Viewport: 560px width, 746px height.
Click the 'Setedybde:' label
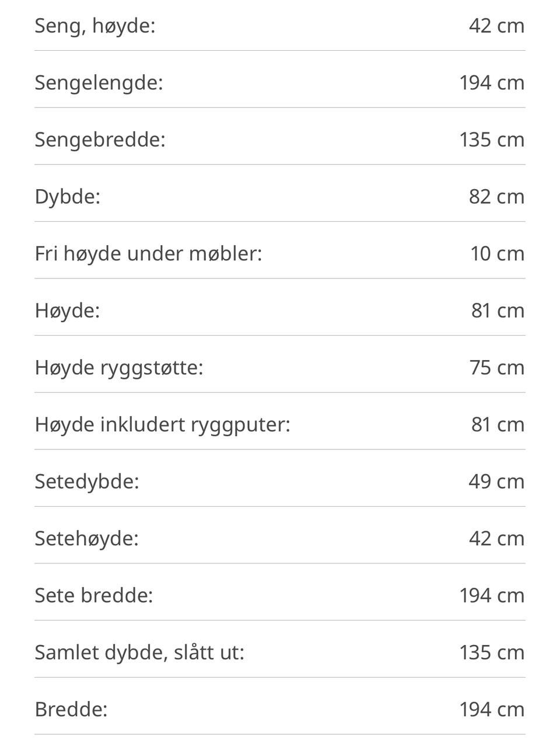(87, 481)
